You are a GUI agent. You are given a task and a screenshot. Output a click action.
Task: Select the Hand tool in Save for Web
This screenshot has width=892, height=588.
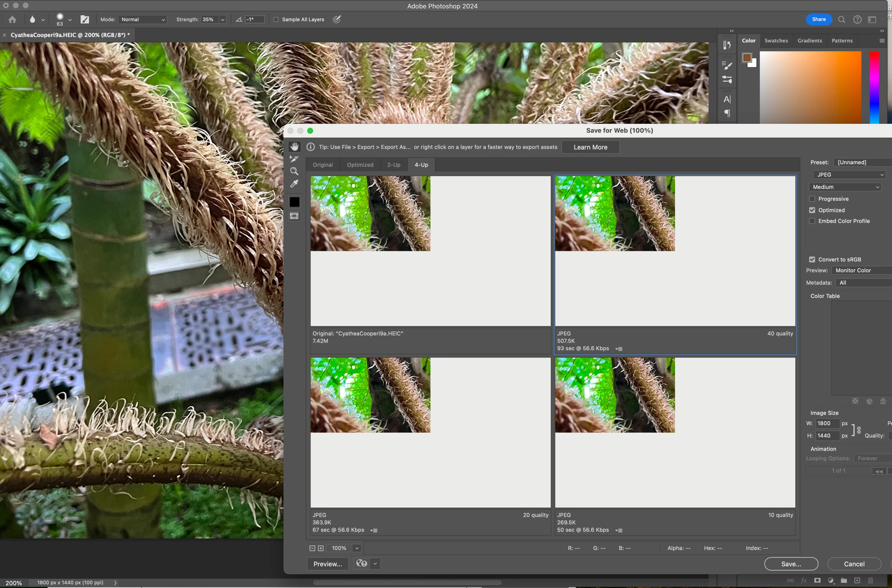pos(294,147)
